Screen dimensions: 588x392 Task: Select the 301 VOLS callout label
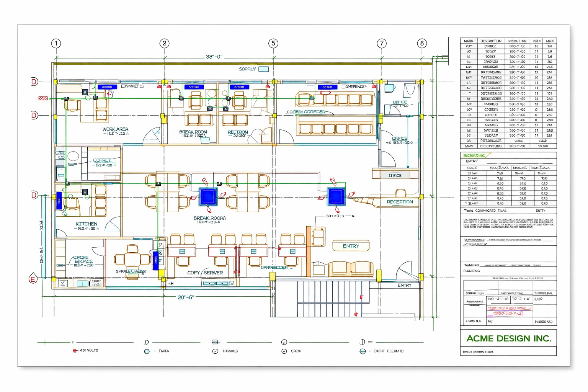335,216
